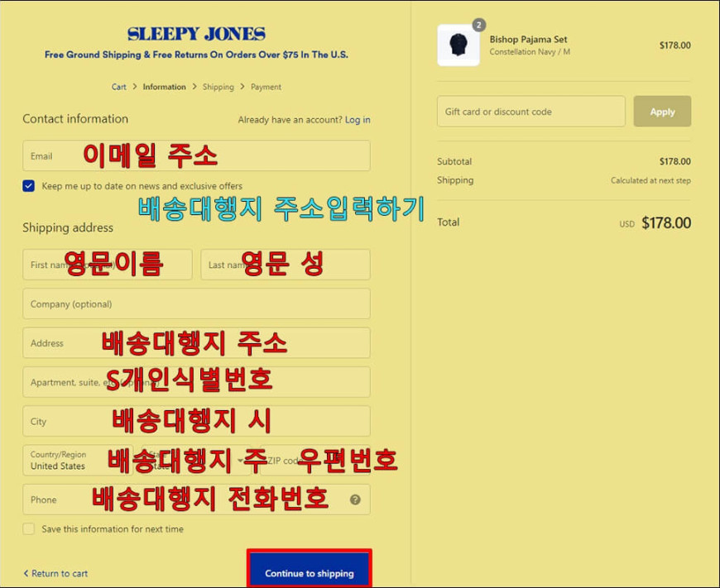
Task: Focus the Apartment, suite field
Action: point(196,382)
